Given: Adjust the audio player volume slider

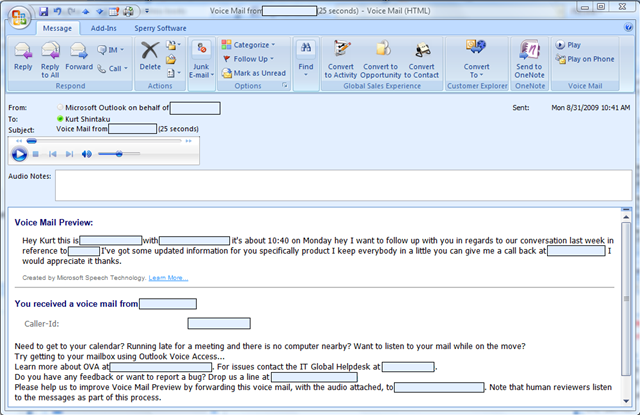Looking at the screenshot, I should 119,154.
